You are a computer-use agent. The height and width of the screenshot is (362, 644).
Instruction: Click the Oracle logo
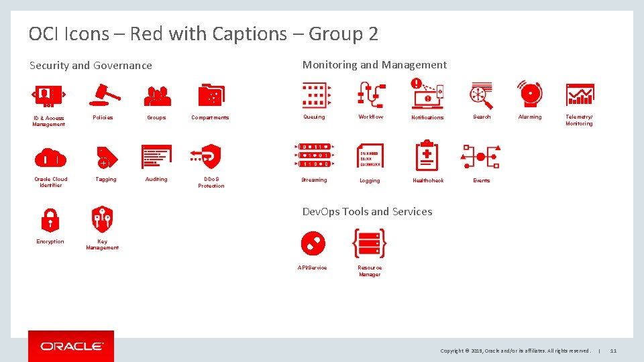[x=71, y=346]
